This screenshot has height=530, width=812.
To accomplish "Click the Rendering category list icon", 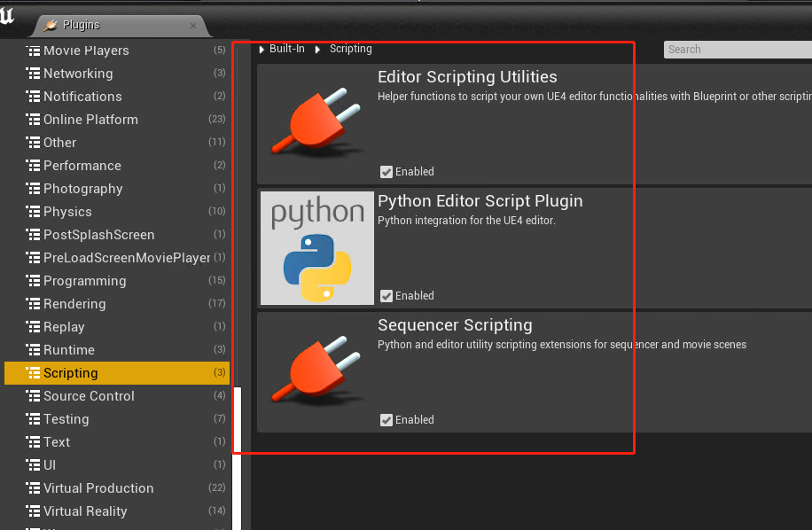I will click(x=33, y=304).
